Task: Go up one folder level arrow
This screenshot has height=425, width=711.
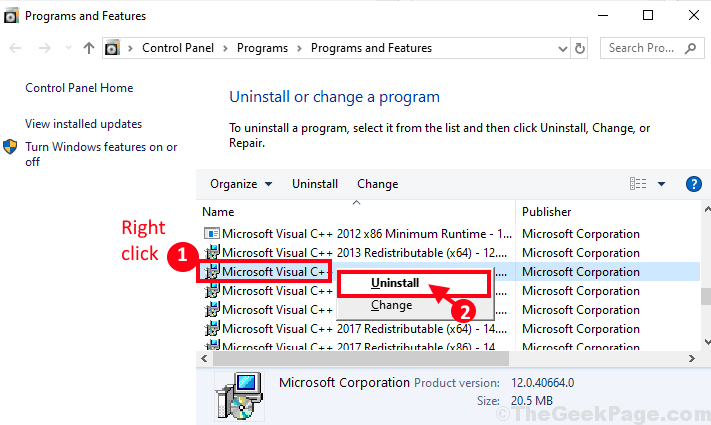Action: coord(89,48)
